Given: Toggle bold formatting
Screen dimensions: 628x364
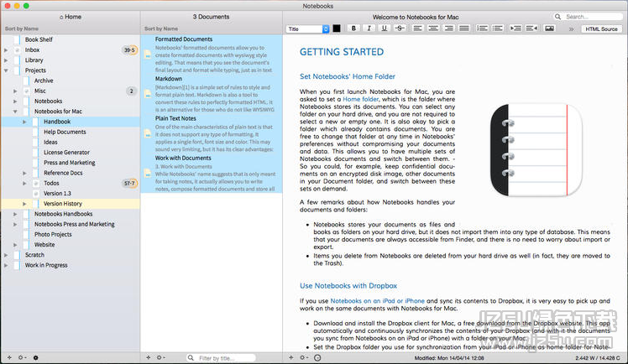Looking at the screenshot, I should click(353, 29).
